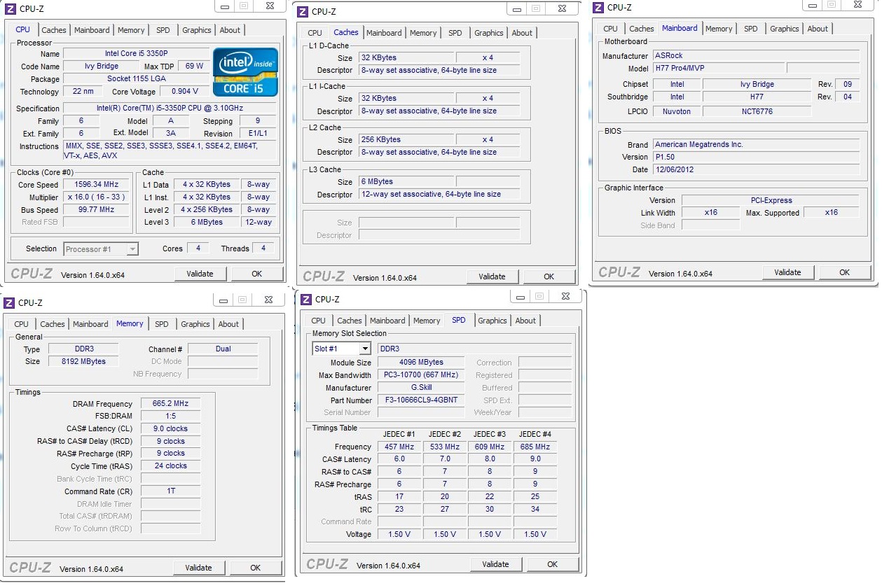Image resolution: width=882 pixels, height=588 pixels.
Task: Switch to Caches tab in the Processor window
Action: tap(54, 30)
